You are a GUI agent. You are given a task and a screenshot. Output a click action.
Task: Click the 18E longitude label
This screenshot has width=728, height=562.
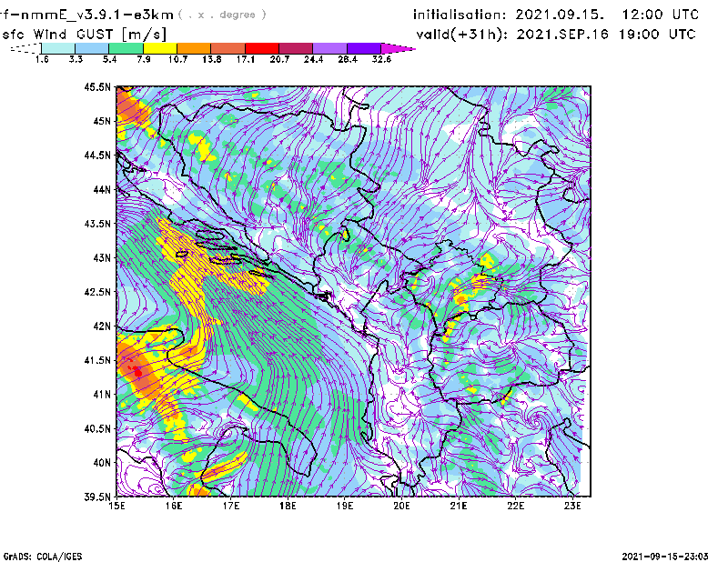(288, 506)
